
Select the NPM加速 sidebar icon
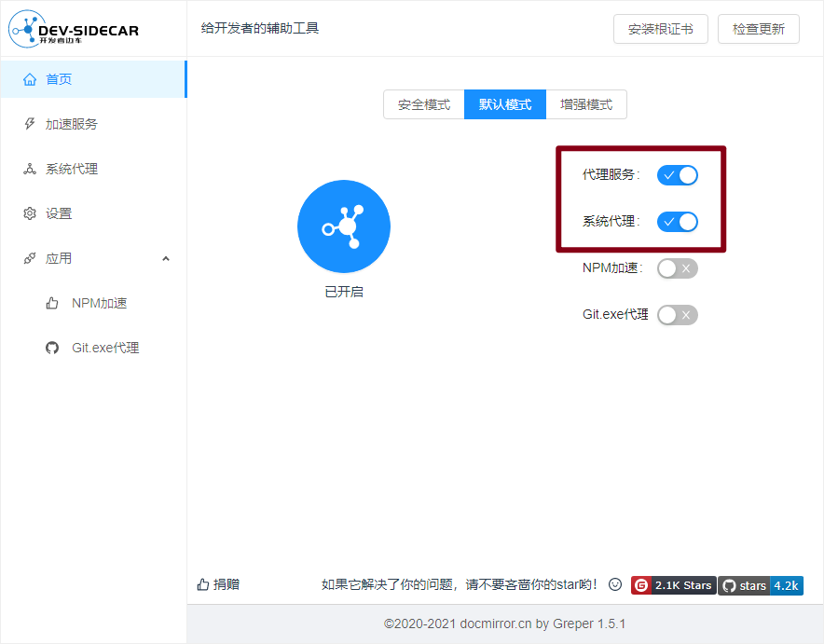51,303
